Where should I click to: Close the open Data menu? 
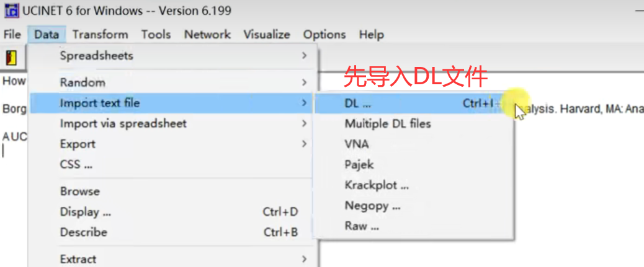[x=47, y=35]
